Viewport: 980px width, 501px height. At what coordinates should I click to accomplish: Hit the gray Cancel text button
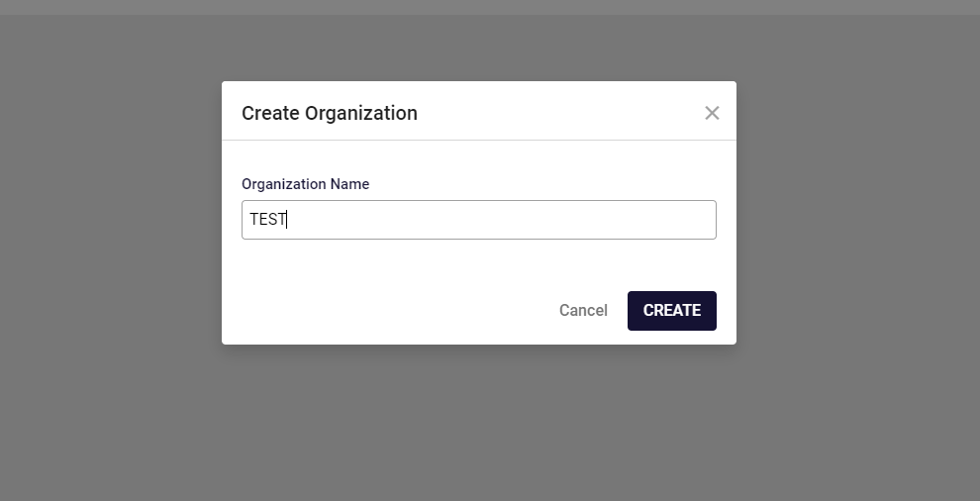click(x=583, y=310)
